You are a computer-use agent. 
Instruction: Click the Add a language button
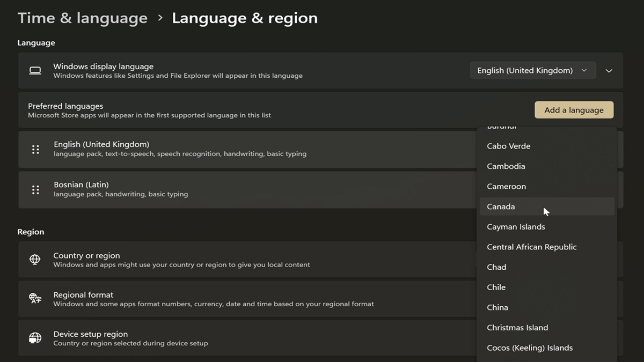click(x=574, y=109)
